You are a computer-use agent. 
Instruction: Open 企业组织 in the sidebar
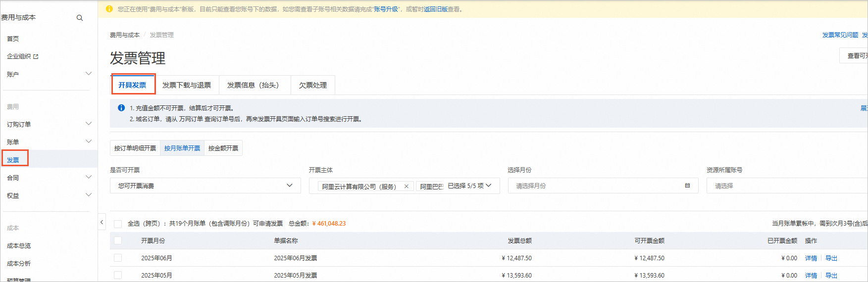19,56
